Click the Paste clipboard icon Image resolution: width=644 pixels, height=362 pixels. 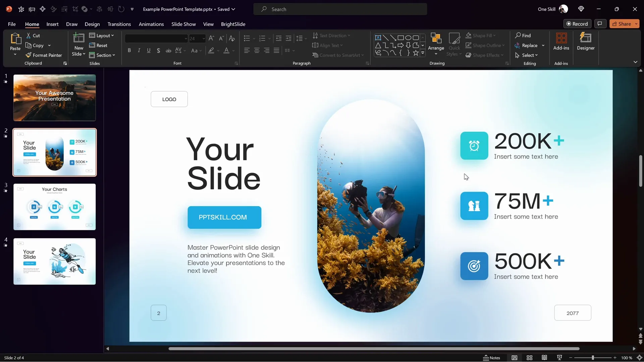click(15, 39)
